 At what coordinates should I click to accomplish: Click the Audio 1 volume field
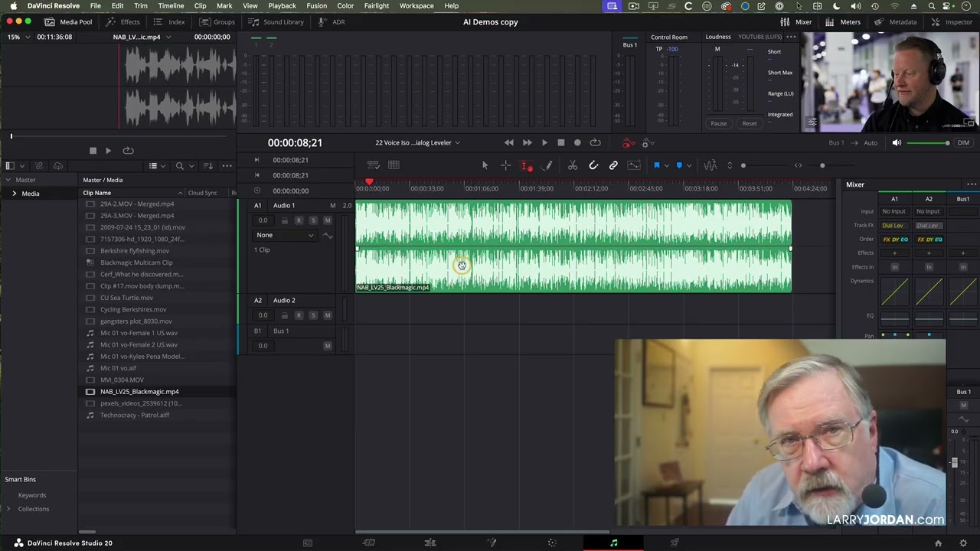click(263, 220)
